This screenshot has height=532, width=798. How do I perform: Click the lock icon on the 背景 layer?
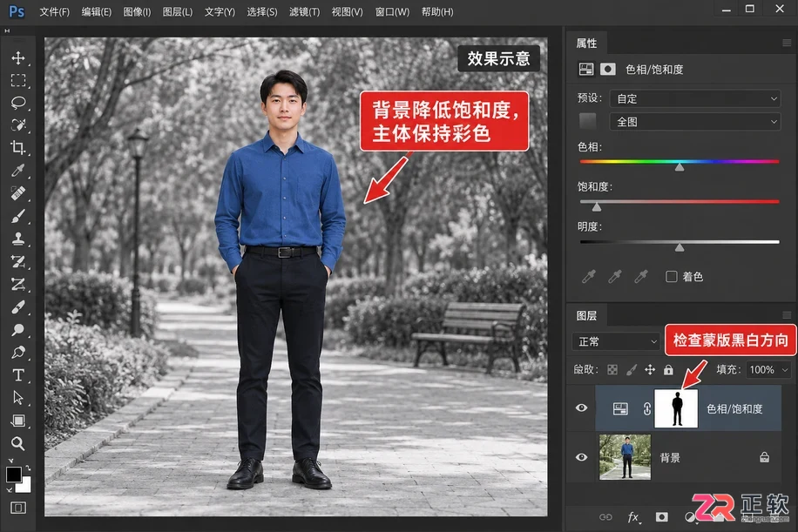pos(764,457)
